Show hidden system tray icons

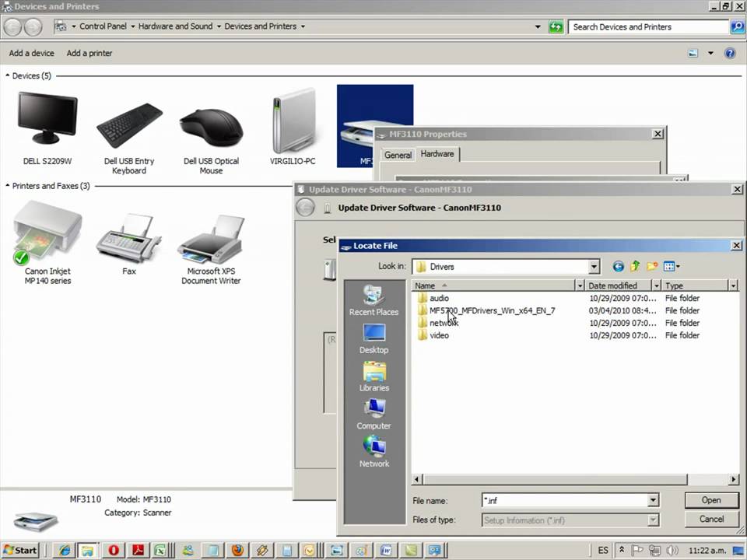622,550
